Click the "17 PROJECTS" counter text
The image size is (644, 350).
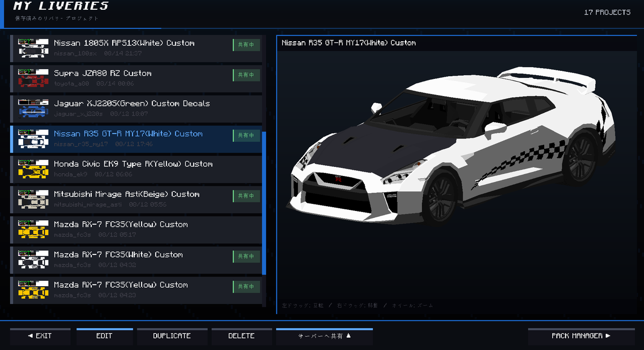click(x=608, y=12)
